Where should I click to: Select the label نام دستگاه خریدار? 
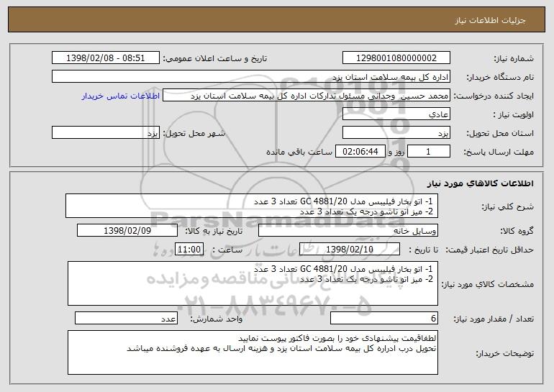point(501,78)
